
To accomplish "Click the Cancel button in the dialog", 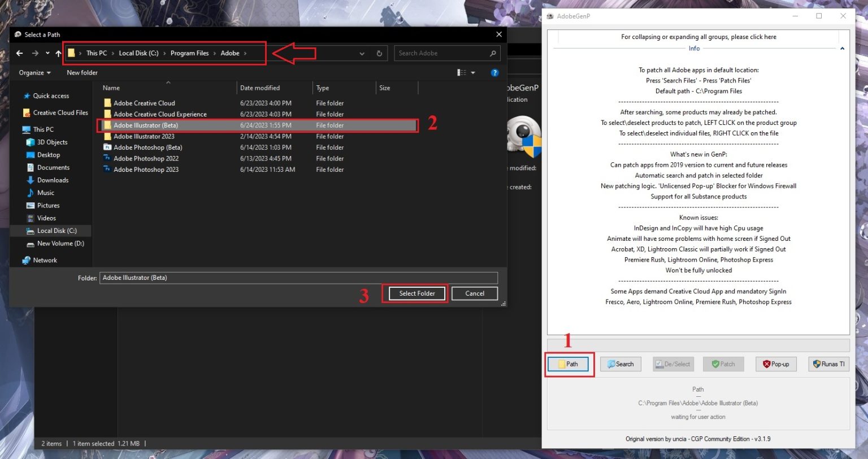I will (474, 293).
